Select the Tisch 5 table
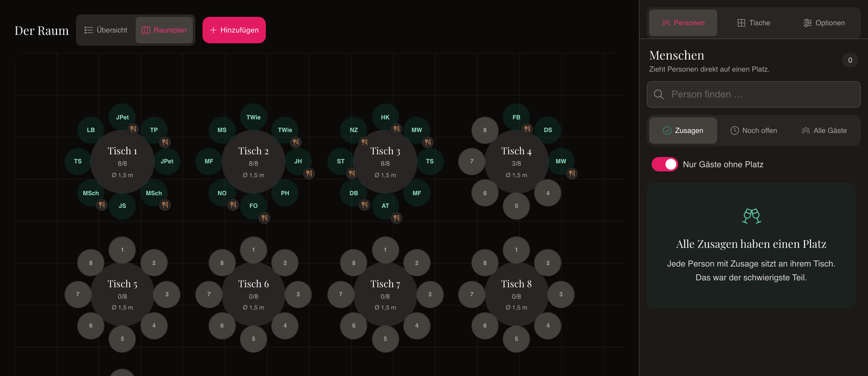Viewport: 868px width, 376px height. tap(123, 294)
